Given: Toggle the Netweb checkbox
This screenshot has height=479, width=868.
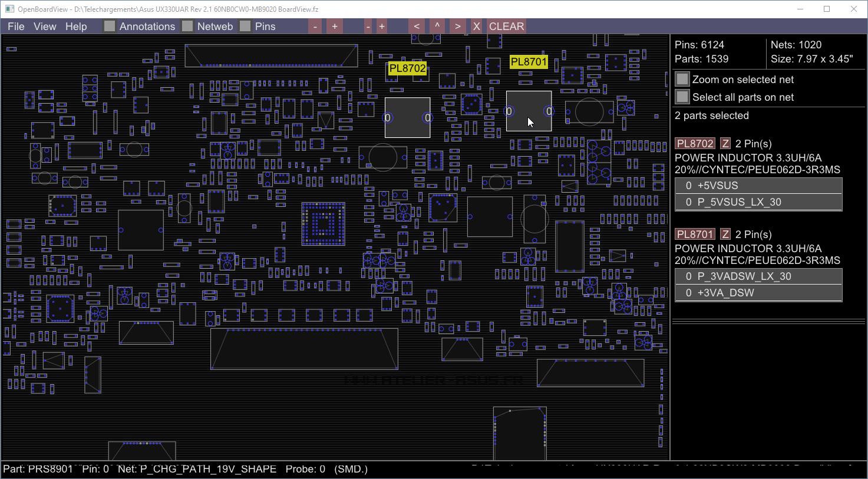Looking at the screenshot, I should click(x=187, y=27).
